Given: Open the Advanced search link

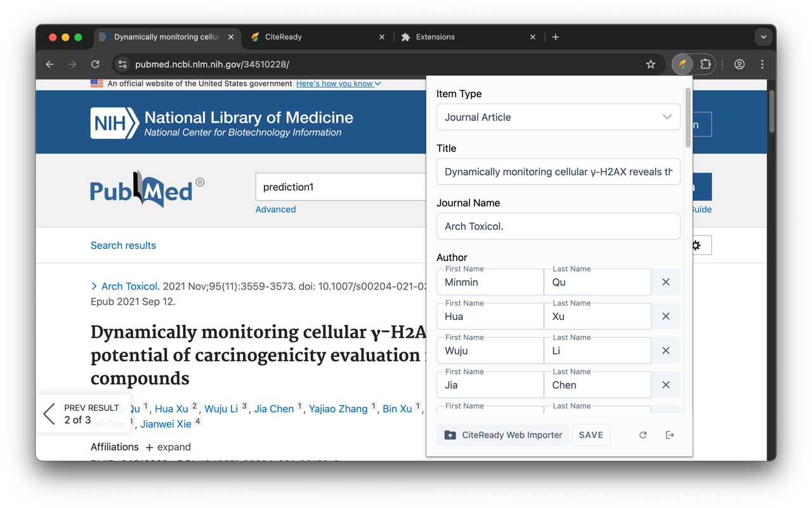Looking at the screenshot, I should 275,210.
